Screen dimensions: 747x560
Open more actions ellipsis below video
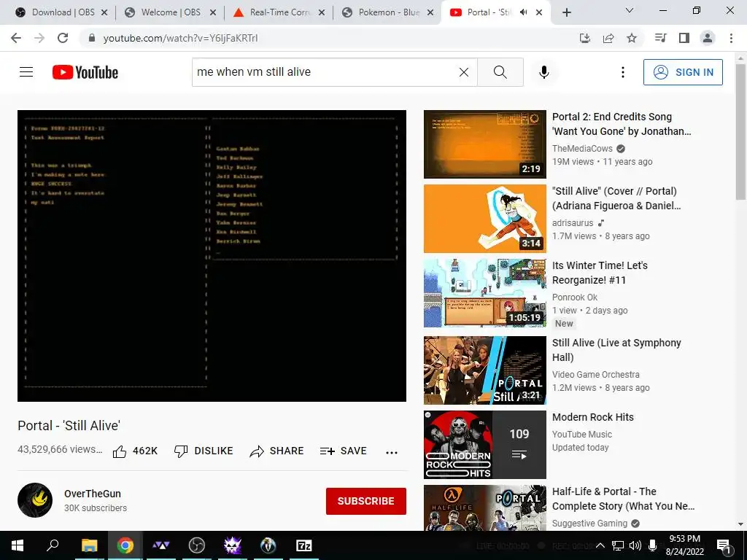392,452
